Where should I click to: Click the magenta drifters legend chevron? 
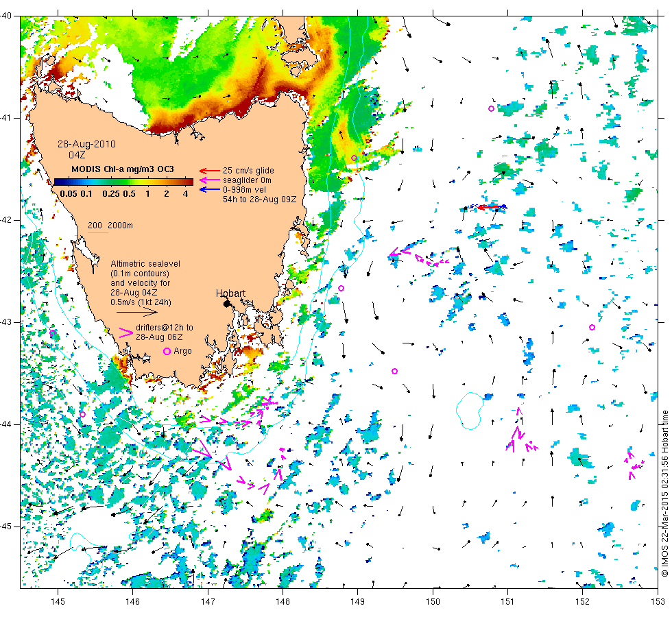click(x=126, y=332)
